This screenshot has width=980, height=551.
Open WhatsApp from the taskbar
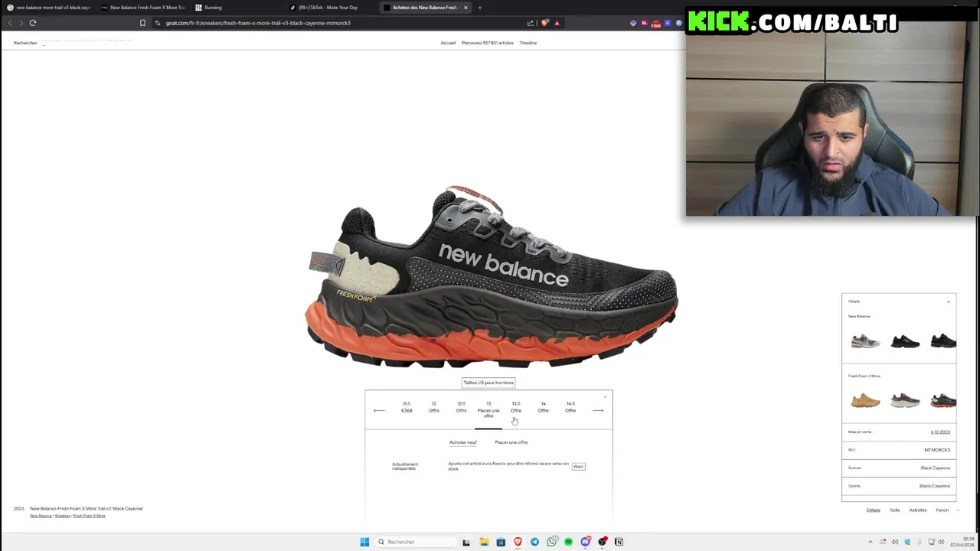pos(551,542)
